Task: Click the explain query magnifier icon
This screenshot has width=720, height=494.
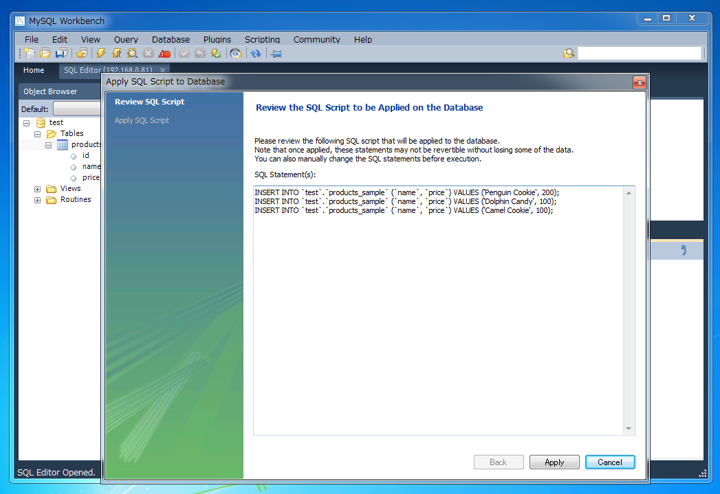Action: [132, 53]
